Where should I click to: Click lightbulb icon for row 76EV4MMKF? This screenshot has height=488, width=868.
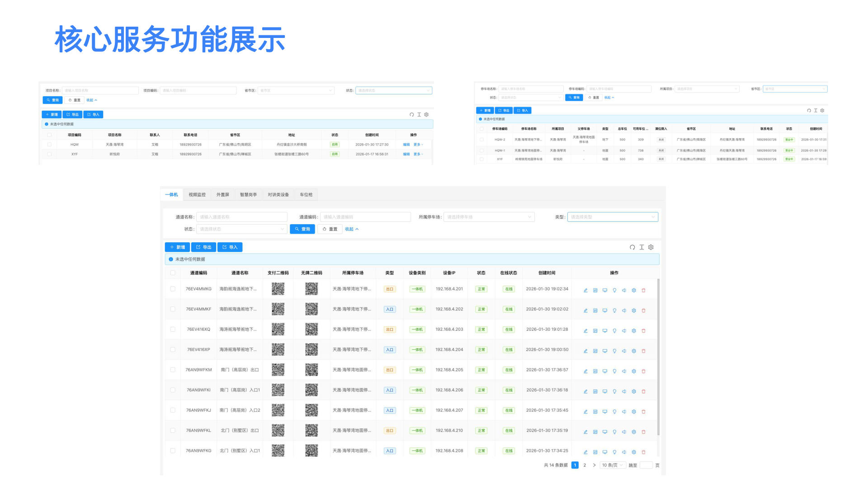(x=614, y=311)
